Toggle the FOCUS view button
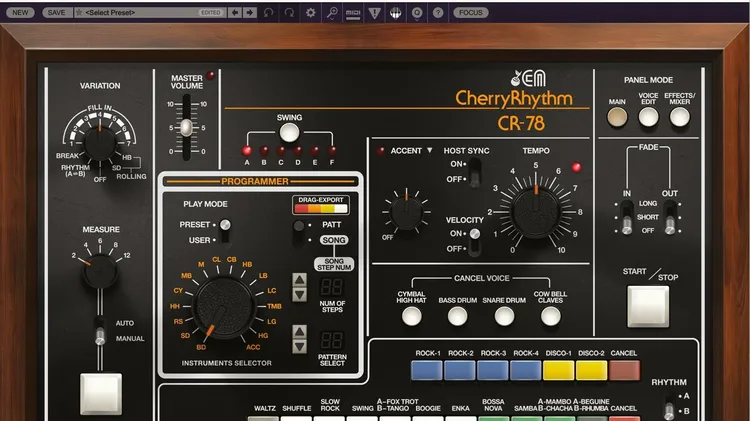The image size is (750, 421). click(x=471, y=12)
